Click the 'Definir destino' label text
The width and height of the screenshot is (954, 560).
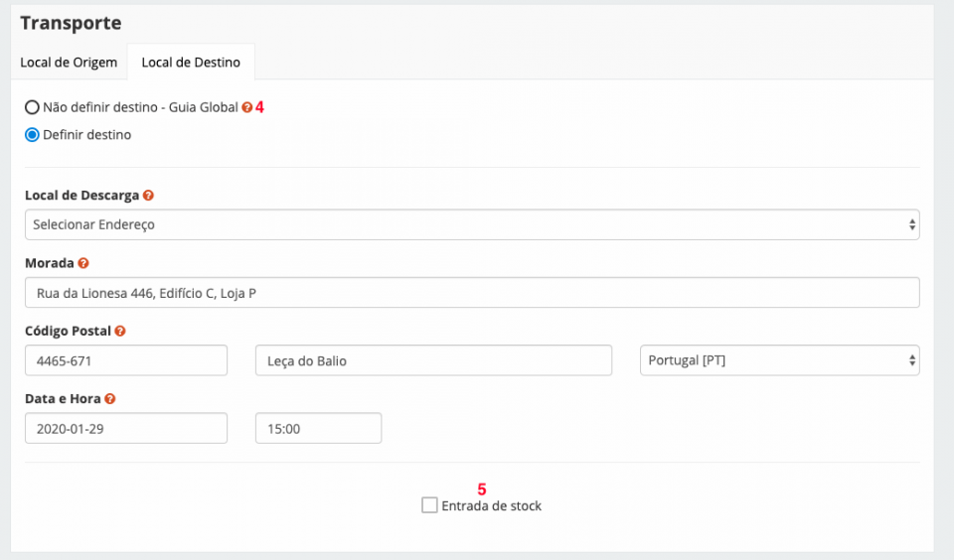87,134
